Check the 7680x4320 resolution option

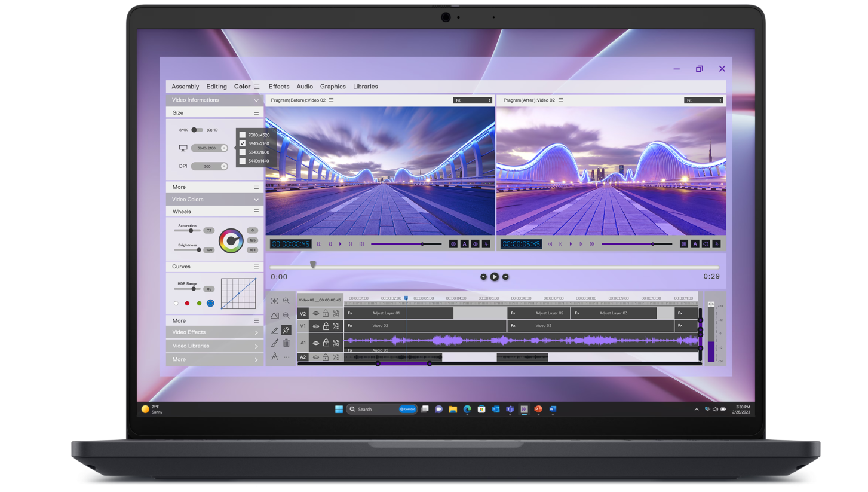(242, 135)
